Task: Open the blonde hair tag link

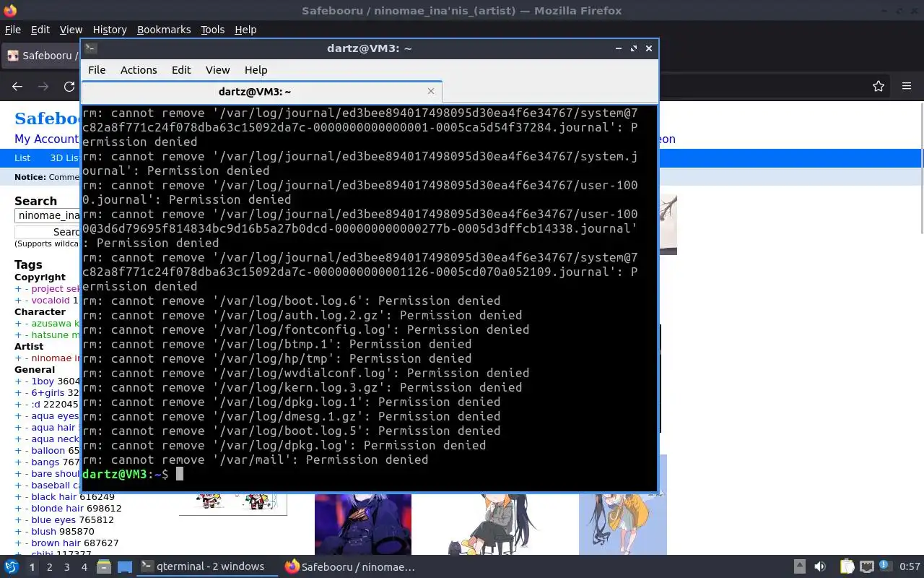Action: pos(58,508)
